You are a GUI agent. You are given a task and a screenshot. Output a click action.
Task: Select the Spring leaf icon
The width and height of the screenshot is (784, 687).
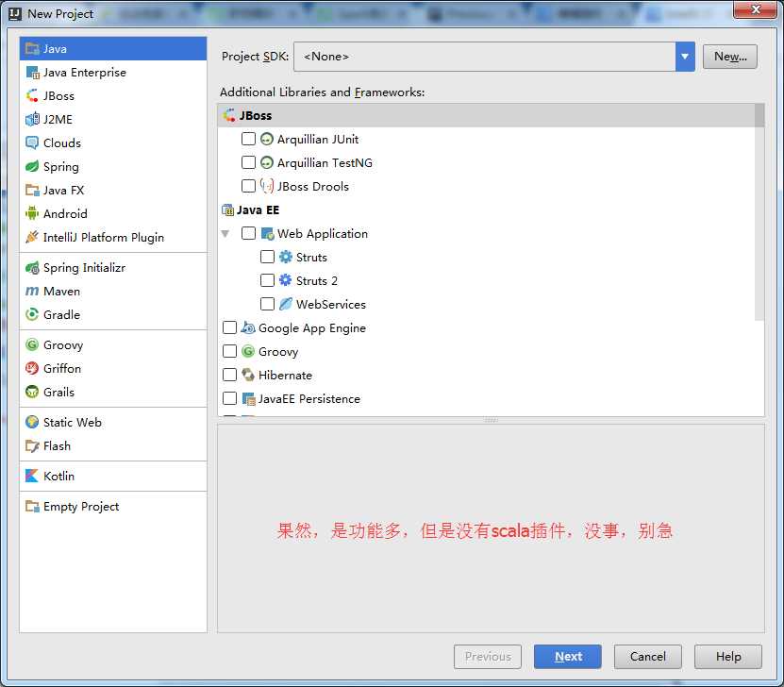click(x=32, y=166)
